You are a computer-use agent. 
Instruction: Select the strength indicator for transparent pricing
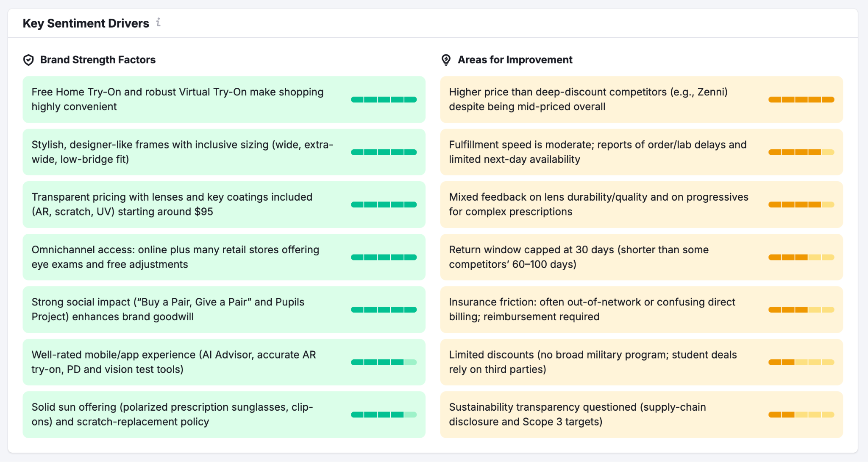click(384, 204)
